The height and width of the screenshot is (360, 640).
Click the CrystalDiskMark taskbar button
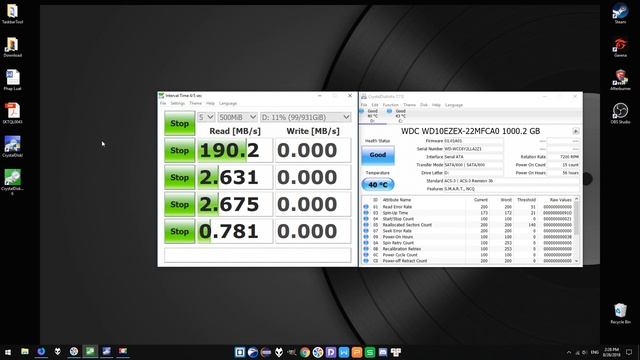pos(90,351)
